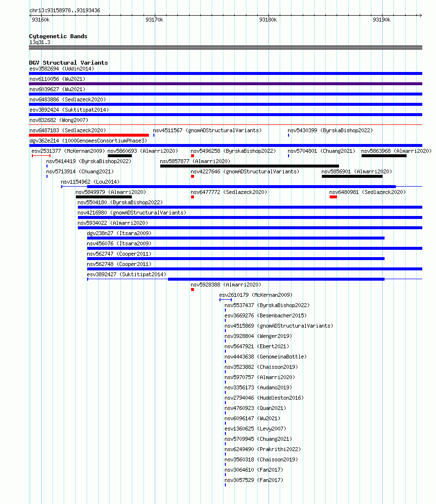Click nsv5856901 (Almarri2020) label
Viewport: 436px width, 504px height.
[357, 171]
